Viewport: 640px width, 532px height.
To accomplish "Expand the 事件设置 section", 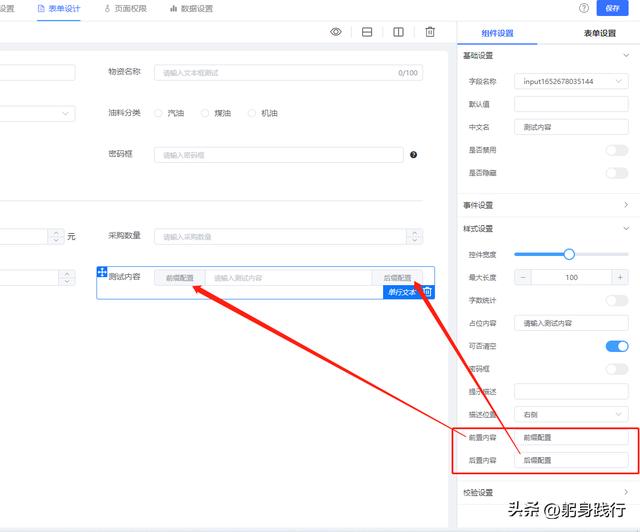I will [x=626, y=205].
